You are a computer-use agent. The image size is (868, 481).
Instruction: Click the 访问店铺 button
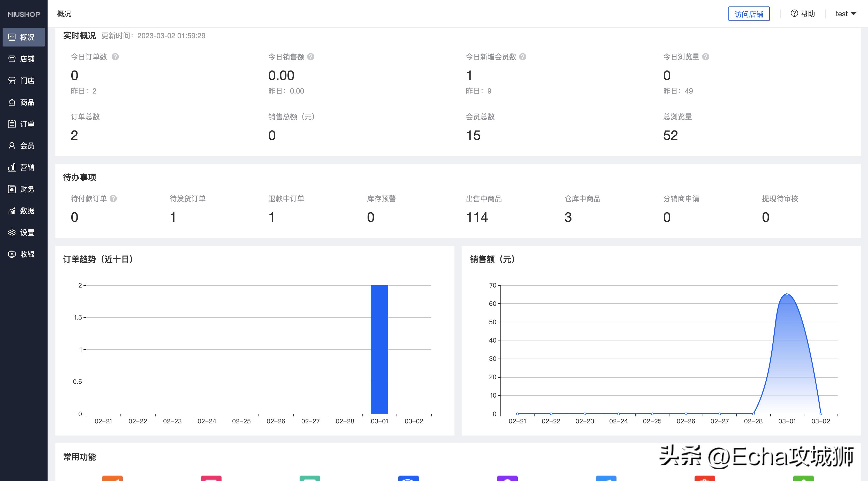749,14
